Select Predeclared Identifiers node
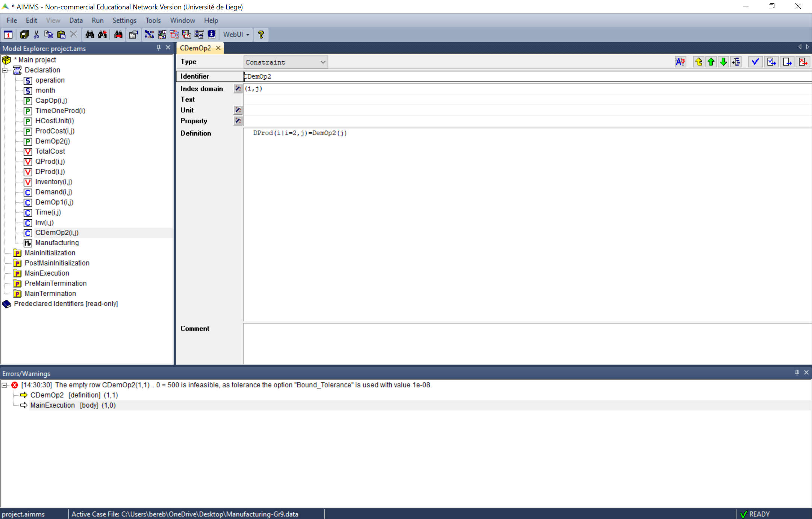This screenshot has height=519, width=812. point(65,304)
